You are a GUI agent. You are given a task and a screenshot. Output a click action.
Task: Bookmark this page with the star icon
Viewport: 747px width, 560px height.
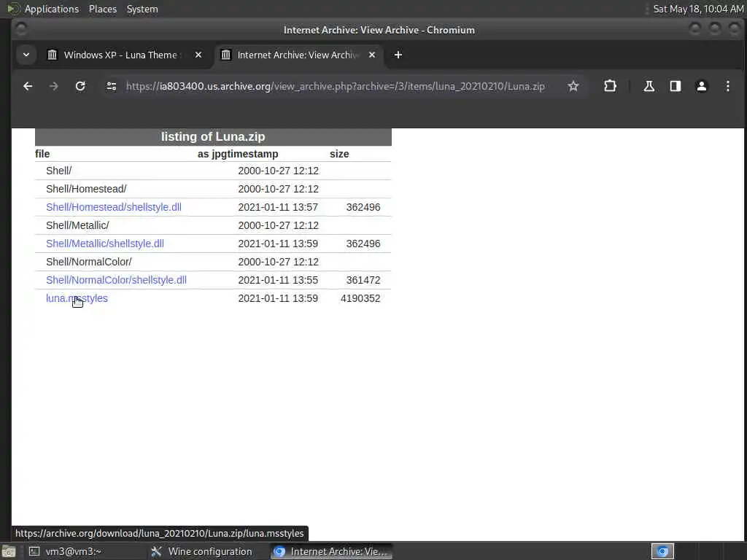click(x=573, y=86)
